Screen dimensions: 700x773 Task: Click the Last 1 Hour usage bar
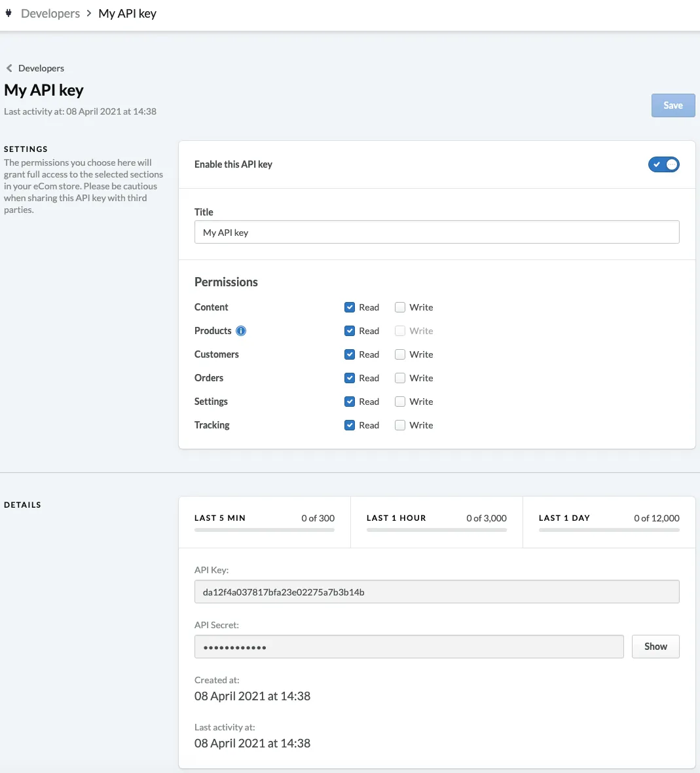tap(437, 530)
